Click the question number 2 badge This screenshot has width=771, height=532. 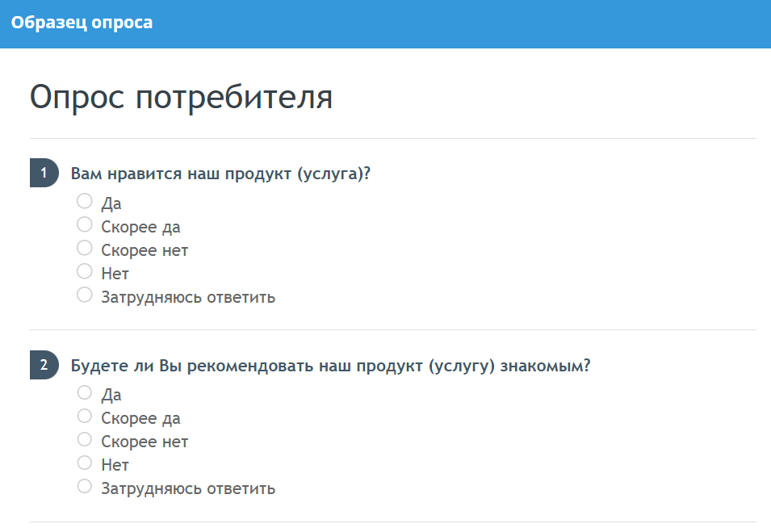(x=44, y=363)
